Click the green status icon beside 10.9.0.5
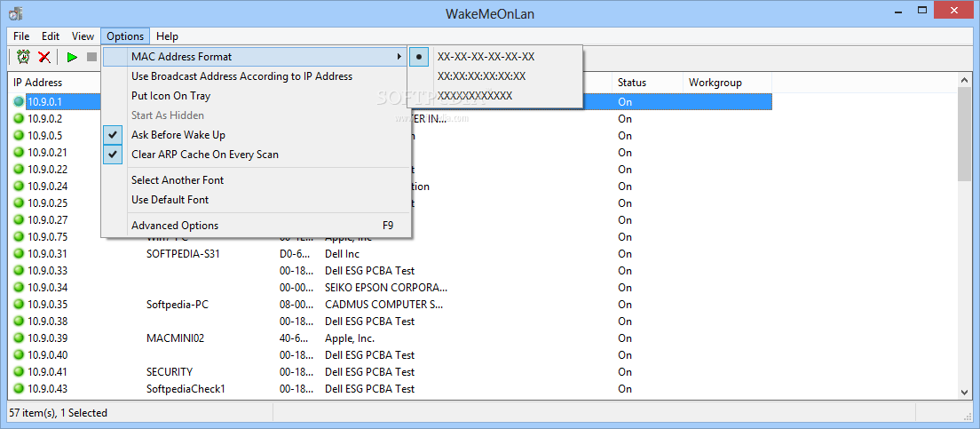Image resolution: width=980 pixels, height=429 pixels. (x=18, y=135)
